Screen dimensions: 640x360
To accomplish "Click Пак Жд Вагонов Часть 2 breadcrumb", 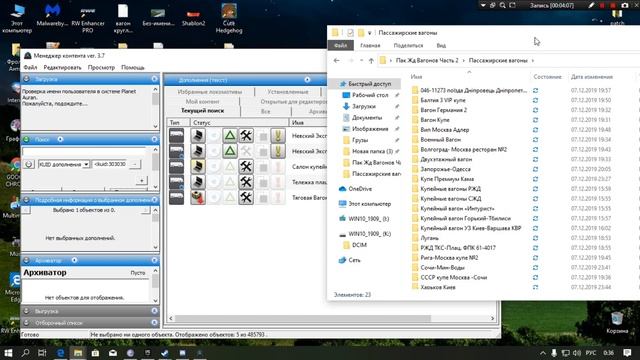I will 427,60.
